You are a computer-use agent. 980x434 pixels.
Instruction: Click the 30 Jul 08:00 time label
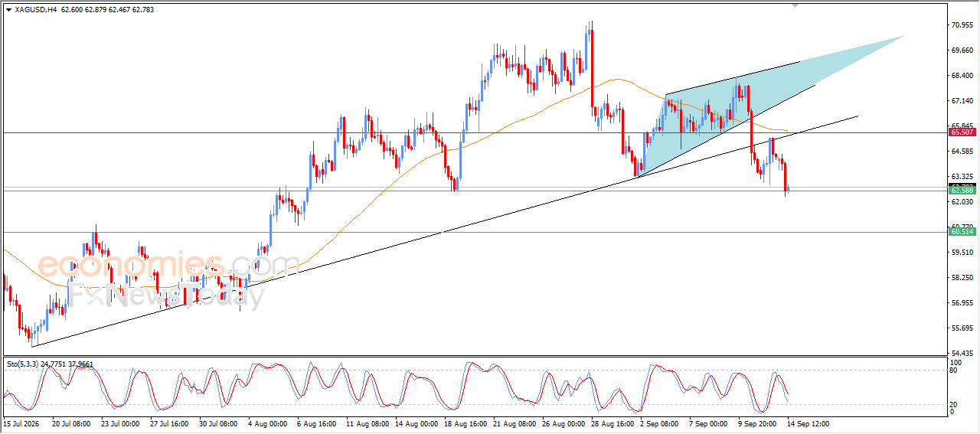pyautogui.click(x=217, y=423)
